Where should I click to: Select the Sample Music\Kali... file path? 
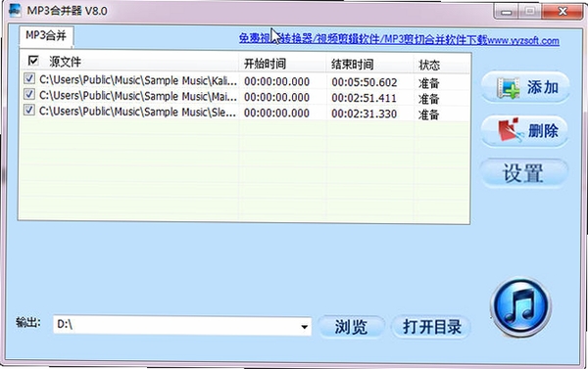pos(138,80)
